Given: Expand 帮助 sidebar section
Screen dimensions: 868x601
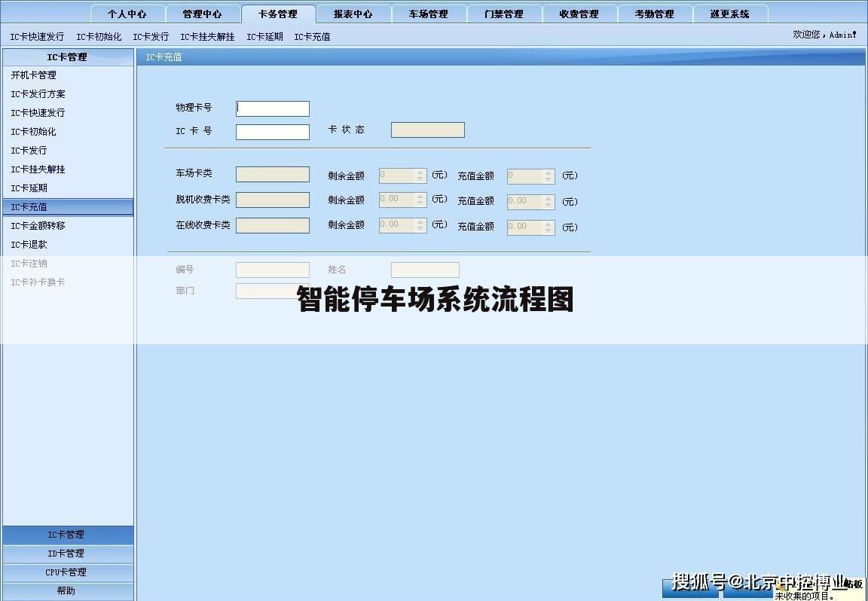Looking at the screenshot, I should click(x=68, y=591).
